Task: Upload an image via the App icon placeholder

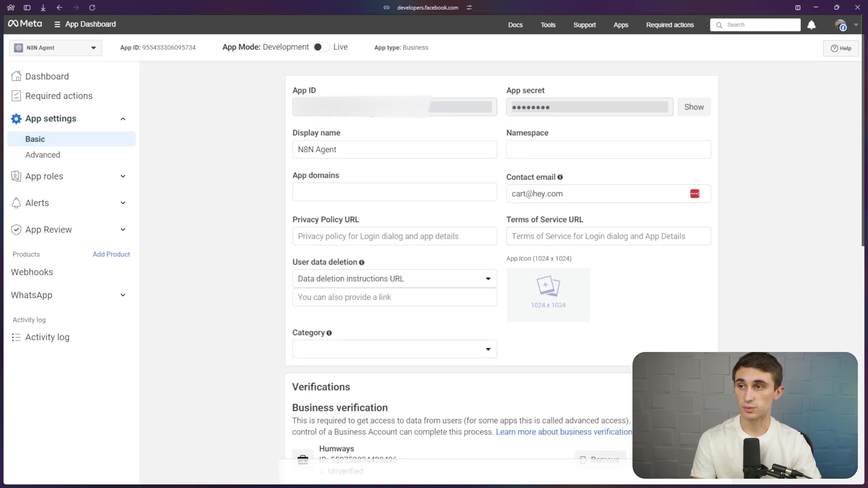Action: coord(548,295)
